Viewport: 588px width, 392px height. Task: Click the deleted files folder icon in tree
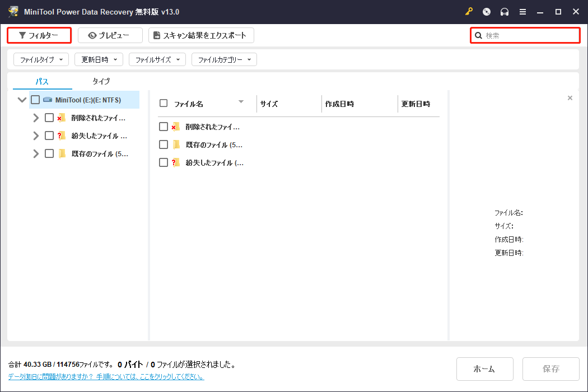[62, 118]
